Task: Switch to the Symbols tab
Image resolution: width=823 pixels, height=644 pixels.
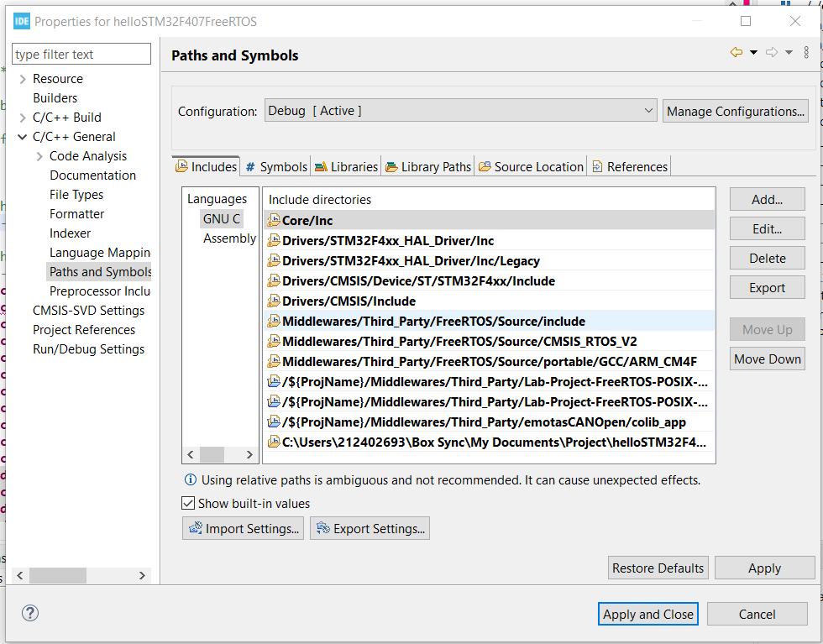Action: 275,167
